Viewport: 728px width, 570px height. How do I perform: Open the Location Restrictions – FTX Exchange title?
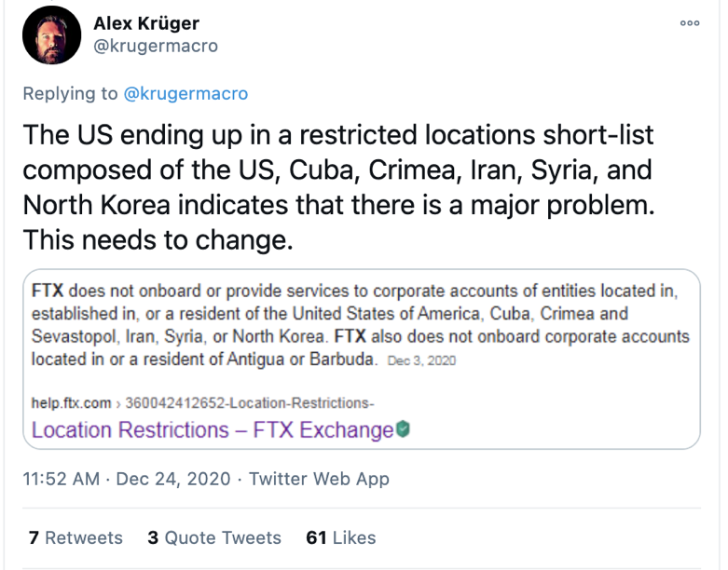212,430
